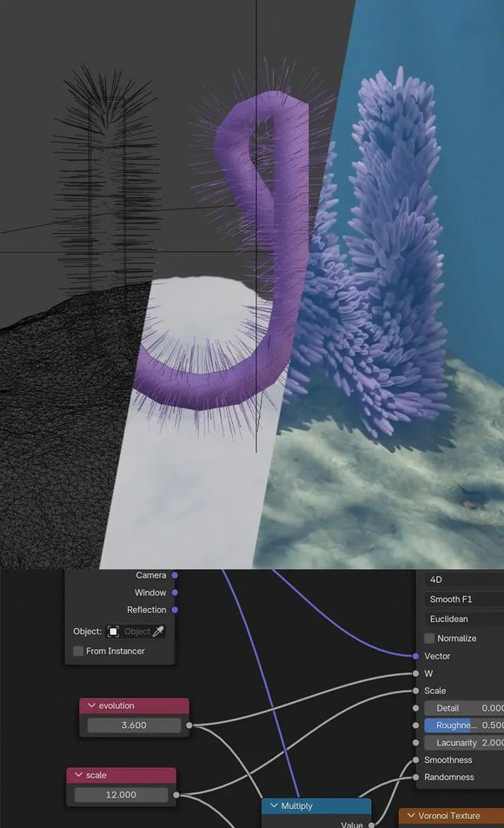Click the scale node title
The height and width of the screenshot is (828, 504).
click(96, 775)
